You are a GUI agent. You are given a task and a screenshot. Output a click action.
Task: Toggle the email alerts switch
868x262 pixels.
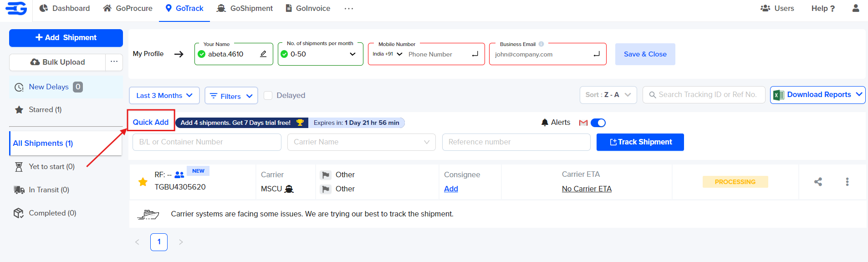click(598, 123)
